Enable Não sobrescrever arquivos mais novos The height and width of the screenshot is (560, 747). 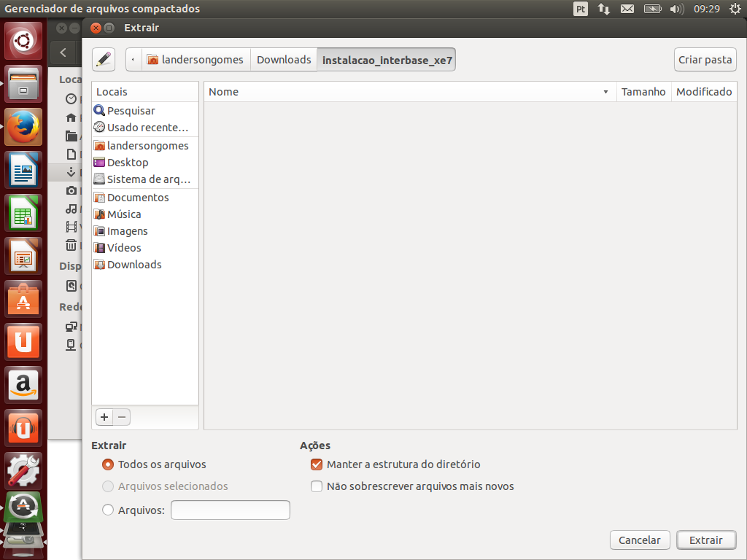tap(317, 486)
